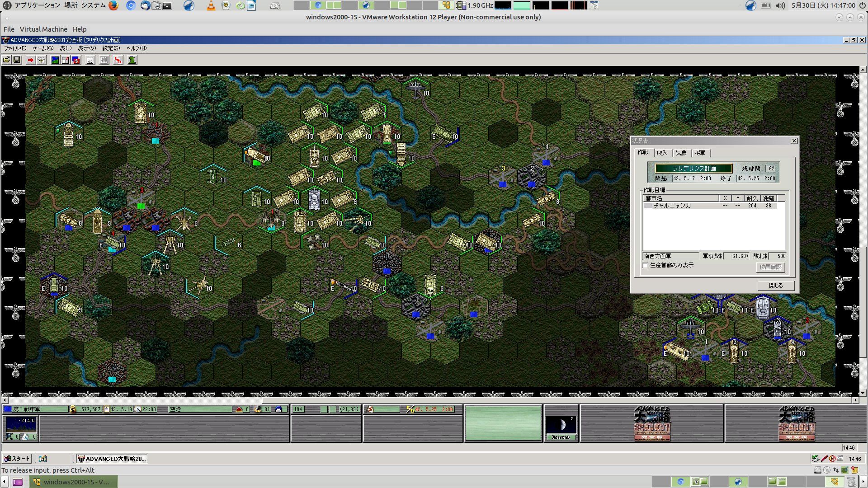Open the ゲーム(G) menu

43,48
